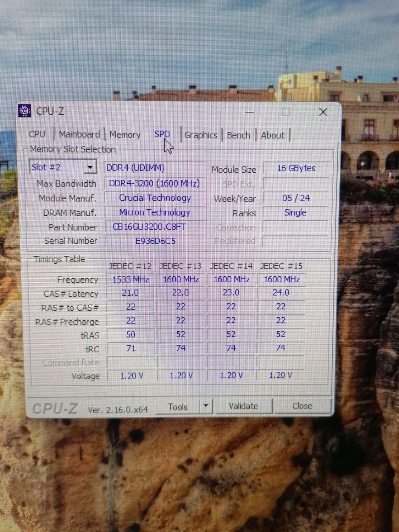The width and height of the screenshot is (399, 532).
Task: Click the JEDEC #15 1.20 V voltage cell
Action: tap(281, 375)
